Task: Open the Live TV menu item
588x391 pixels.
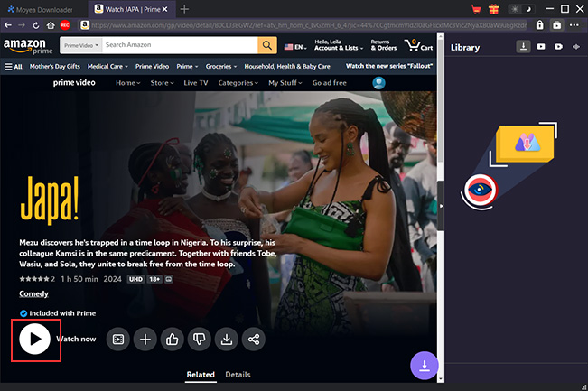Action: (196, 83)
